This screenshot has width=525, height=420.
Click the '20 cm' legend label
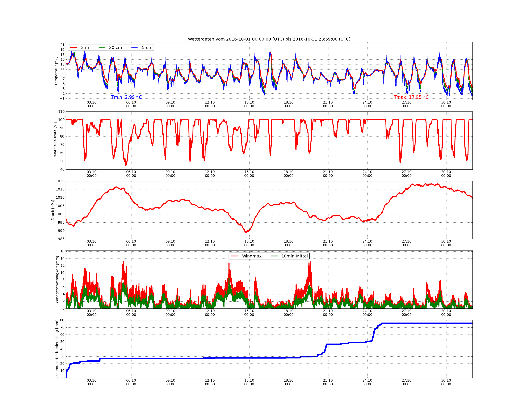point(115,47)
